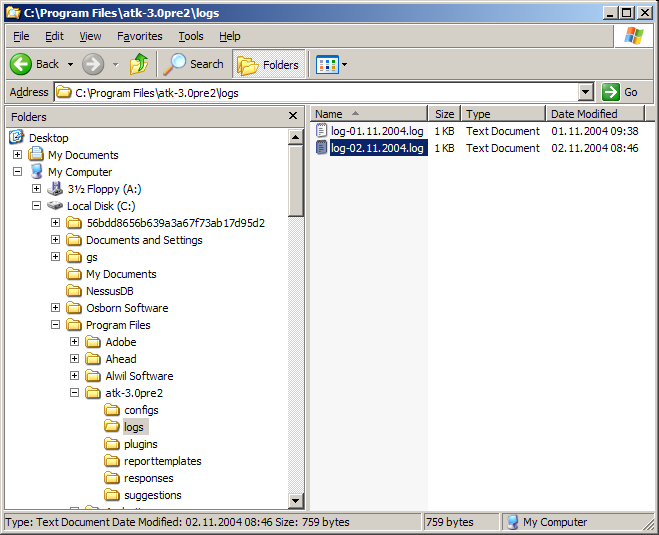Collapse the Local Disk (C:) node

pyautogui.click(x=37, y=206)
